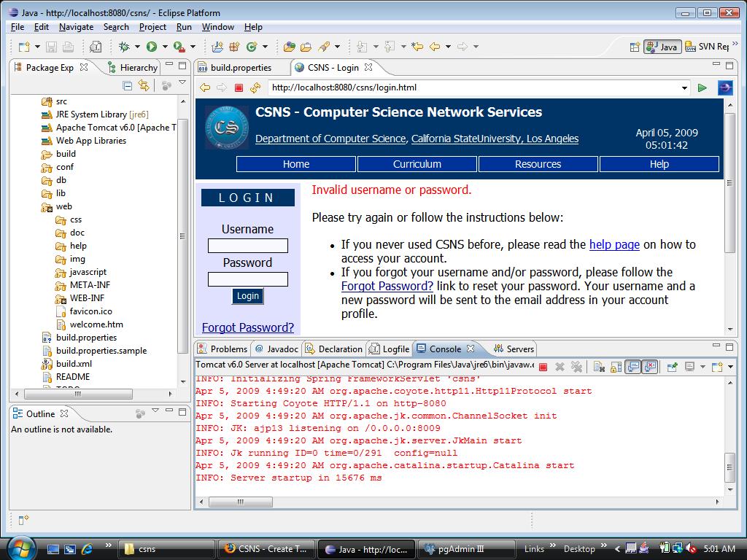Click the Debug bug icon in toolbar
This screenshot has width=747, height=560.
124,47
